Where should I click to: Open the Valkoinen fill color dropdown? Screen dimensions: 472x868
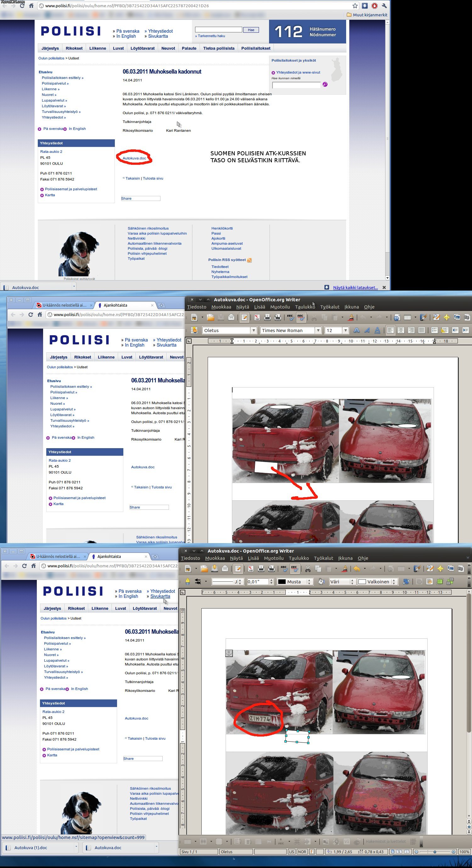click(394, 581)
